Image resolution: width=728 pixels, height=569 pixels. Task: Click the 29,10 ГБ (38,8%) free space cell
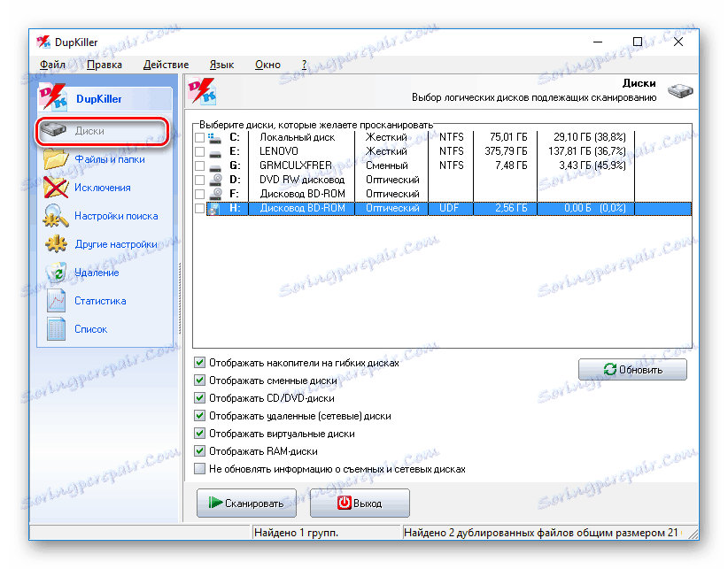click(585, 137)
